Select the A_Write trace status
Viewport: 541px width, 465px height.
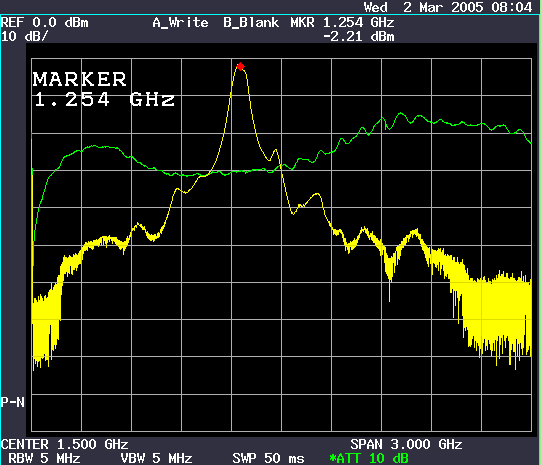180,23
